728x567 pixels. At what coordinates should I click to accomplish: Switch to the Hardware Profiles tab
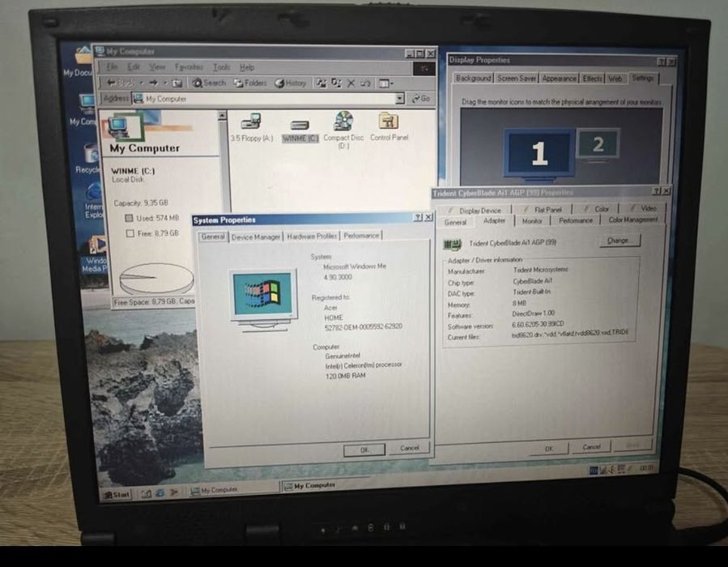pyautogui.click(x=312, y=237)
